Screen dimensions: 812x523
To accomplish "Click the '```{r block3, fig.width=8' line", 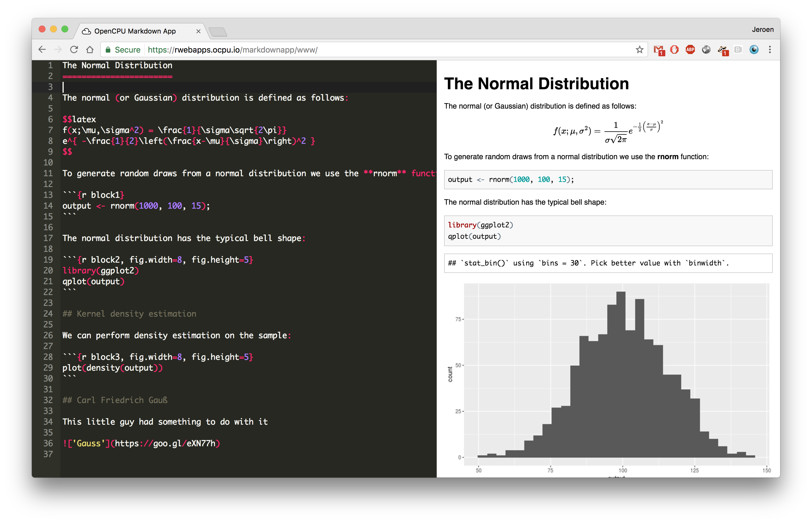I will click(158, 357).
